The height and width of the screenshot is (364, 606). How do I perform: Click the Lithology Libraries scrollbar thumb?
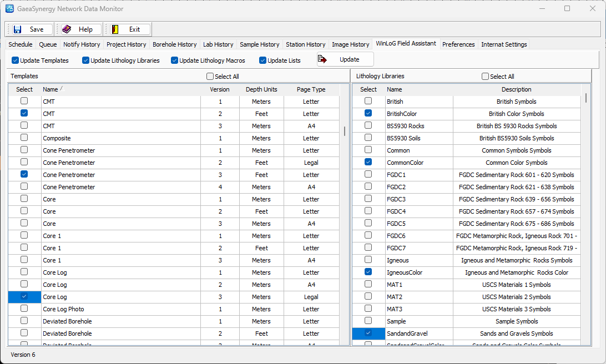[x=586, y=97]
